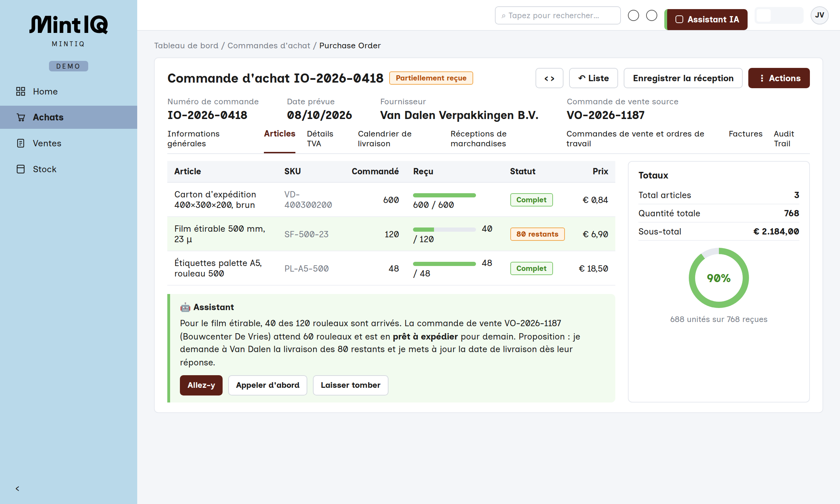The width and height of the screenshot is (840, 504).
Task: Collapse the sidebar with the chevron
Action: click(17, 489)
